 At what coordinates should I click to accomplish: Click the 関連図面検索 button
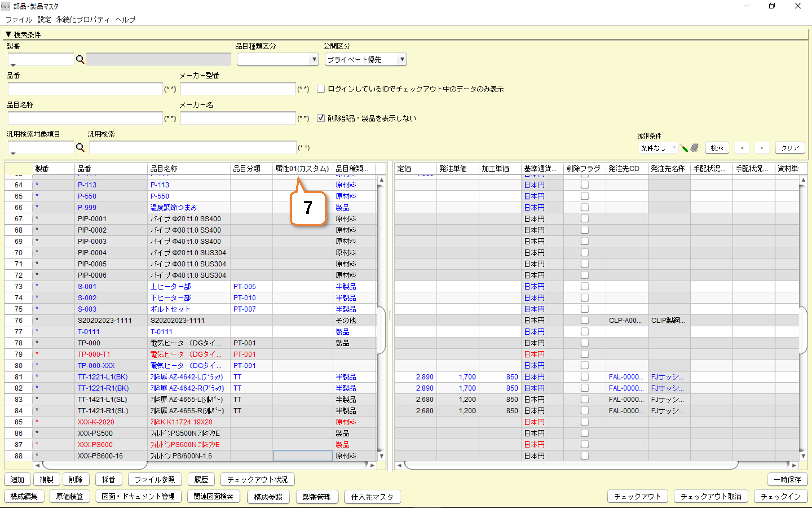213,497
